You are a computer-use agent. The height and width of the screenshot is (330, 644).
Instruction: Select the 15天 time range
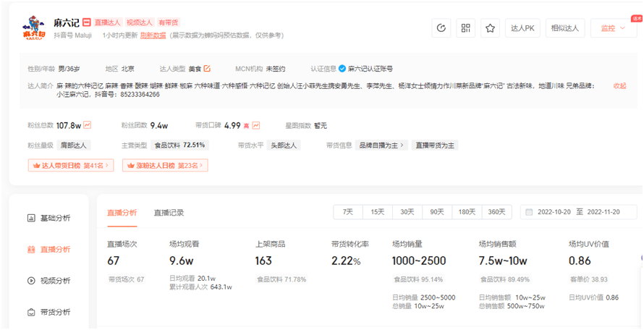coord(378,212)
